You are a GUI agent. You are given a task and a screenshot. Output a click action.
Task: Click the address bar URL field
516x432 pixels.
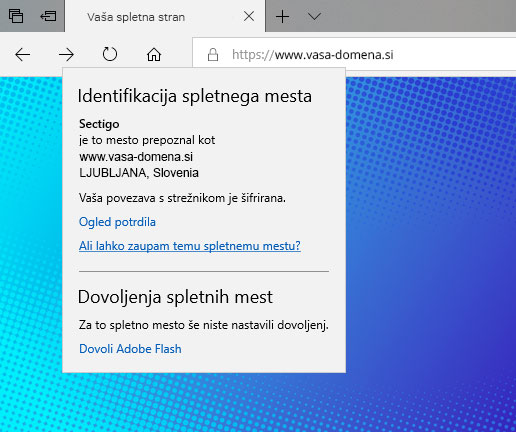click(354, 55)
